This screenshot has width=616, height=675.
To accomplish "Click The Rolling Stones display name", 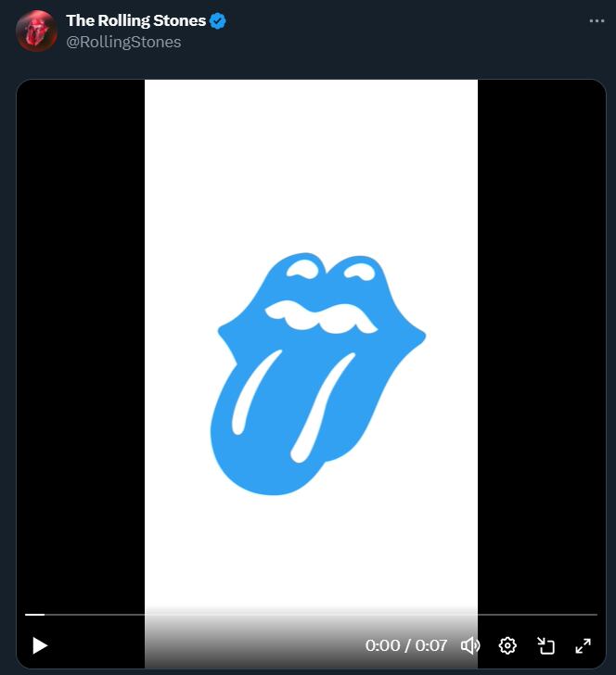I will point(135,21).
